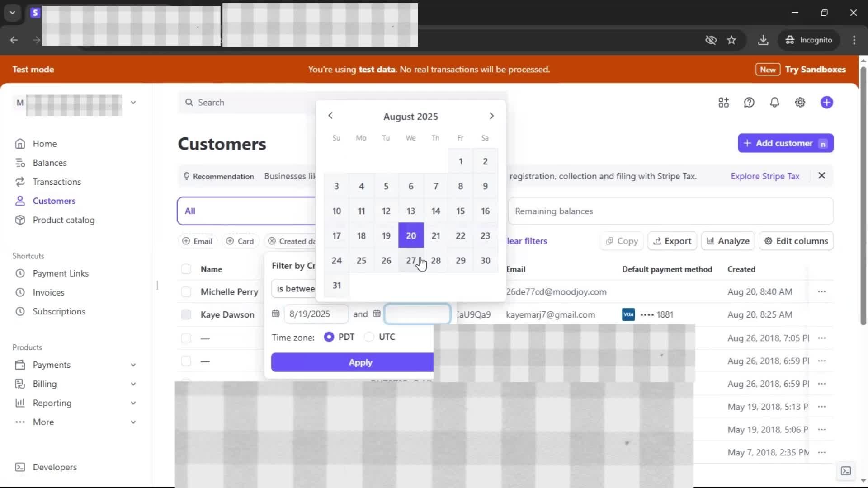Open settings gear icon in header
868x488 pixels.
[800, 103]
